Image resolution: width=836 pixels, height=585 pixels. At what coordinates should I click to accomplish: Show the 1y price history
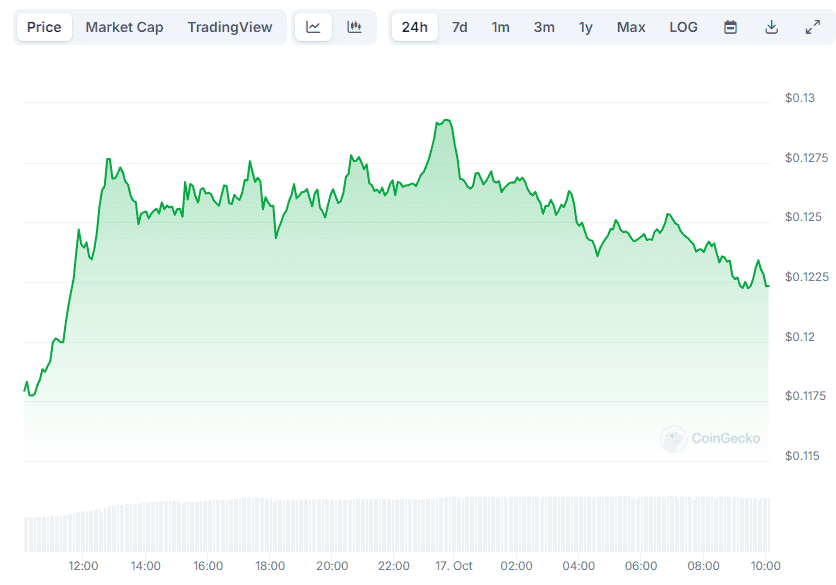pos(586,27)
